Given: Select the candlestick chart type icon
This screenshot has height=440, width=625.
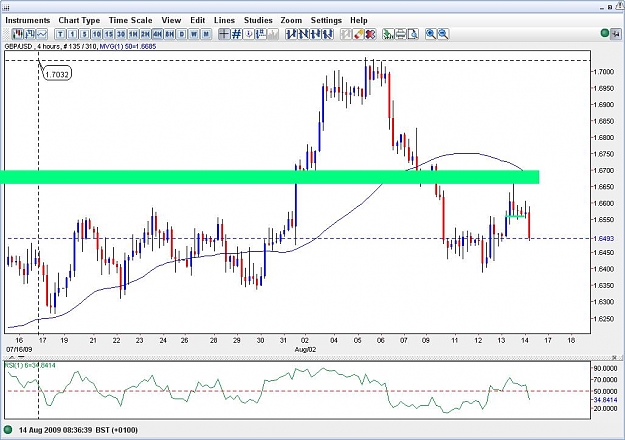Looking at the screenshot, I should pyautogui.click(x=18, y=34).
